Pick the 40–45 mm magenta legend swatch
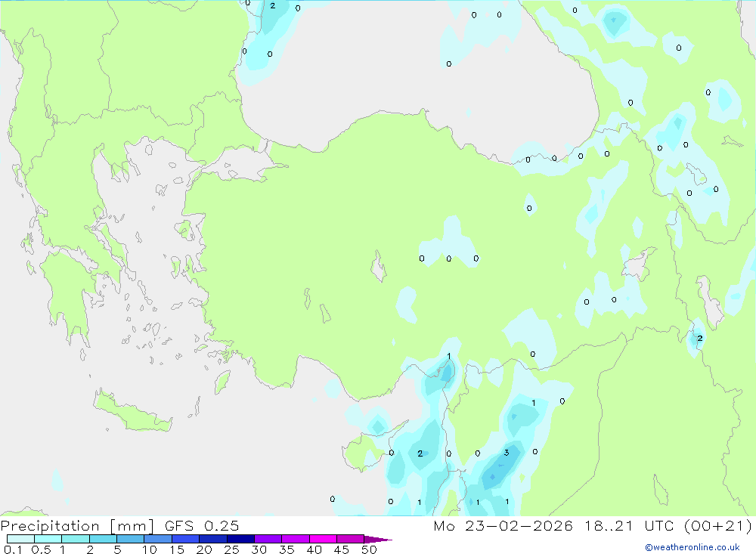Viewport: 756px width, 554px height. click(323, 539)
